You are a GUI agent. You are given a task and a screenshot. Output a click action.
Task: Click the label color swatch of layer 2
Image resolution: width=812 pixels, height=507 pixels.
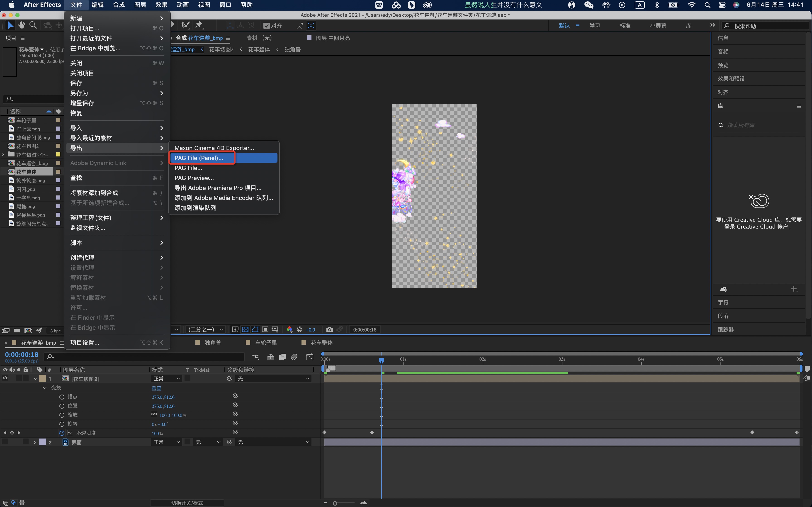click(43, 442)
